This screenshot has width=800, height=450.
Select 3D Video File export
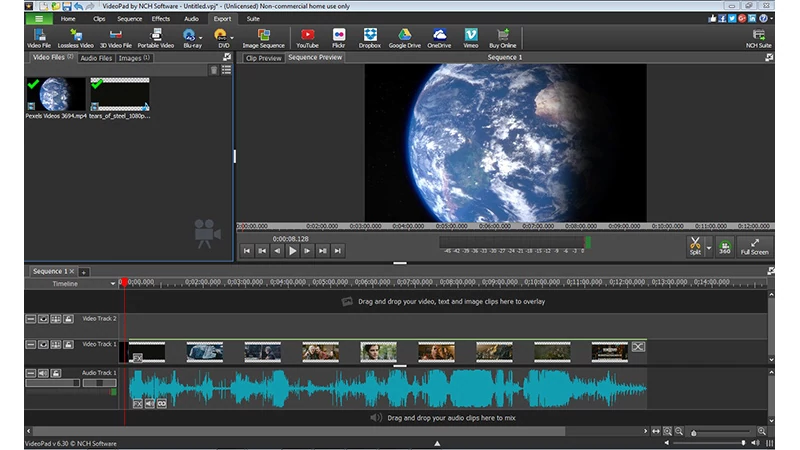click(x=116, y=38)
